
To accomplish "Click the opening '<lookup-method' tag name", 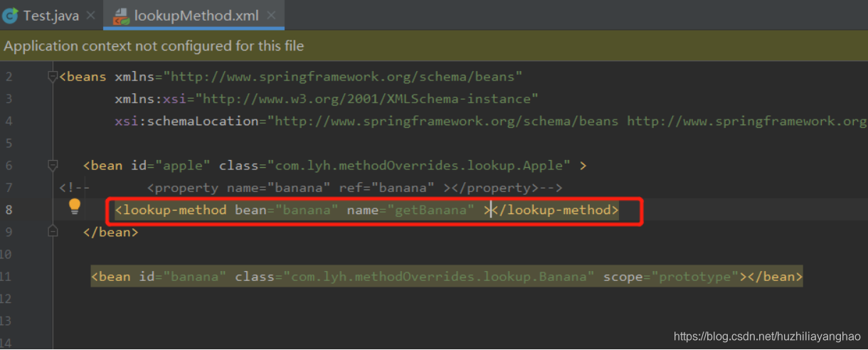I will click(x=171, y=210).
